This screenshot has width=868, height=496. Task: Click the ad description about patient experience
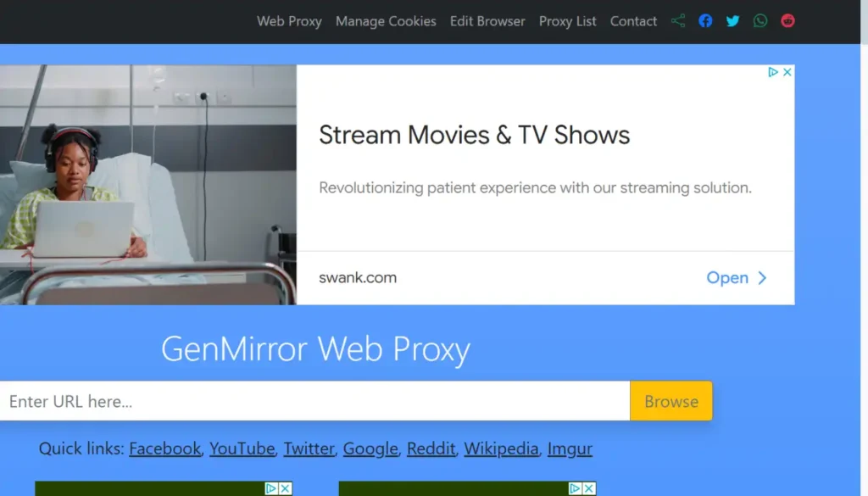pos(536,187)
